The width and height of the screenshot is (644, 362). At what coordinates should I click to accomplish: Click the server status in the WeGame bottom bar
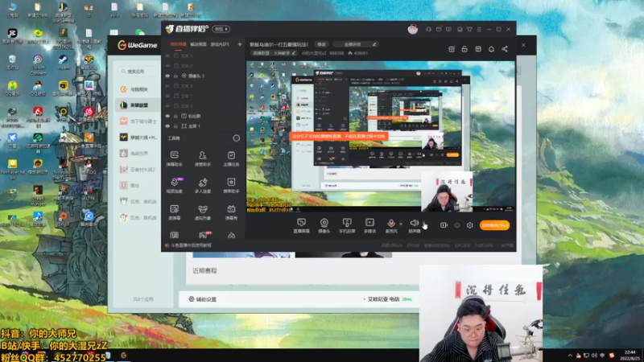pyautogui.click(x=388, y=299)
